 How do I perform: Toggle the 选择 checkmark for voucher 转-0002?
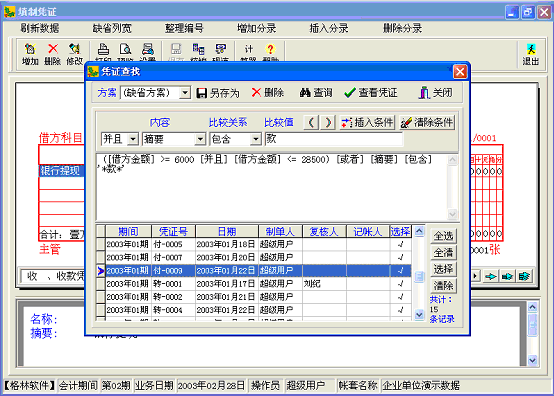(x=400, y=297)
